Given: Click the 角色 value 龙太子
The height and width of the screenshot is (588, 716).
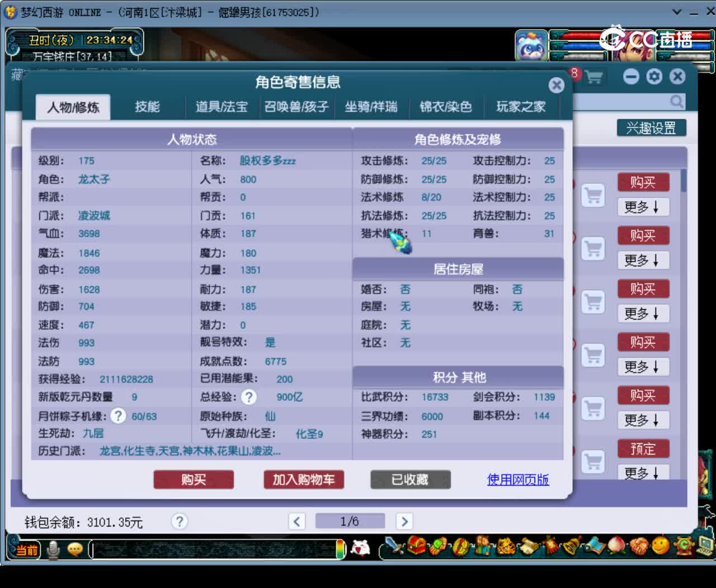Looking at the screenshot, I should pyautogui.click(x=94, y=179).
